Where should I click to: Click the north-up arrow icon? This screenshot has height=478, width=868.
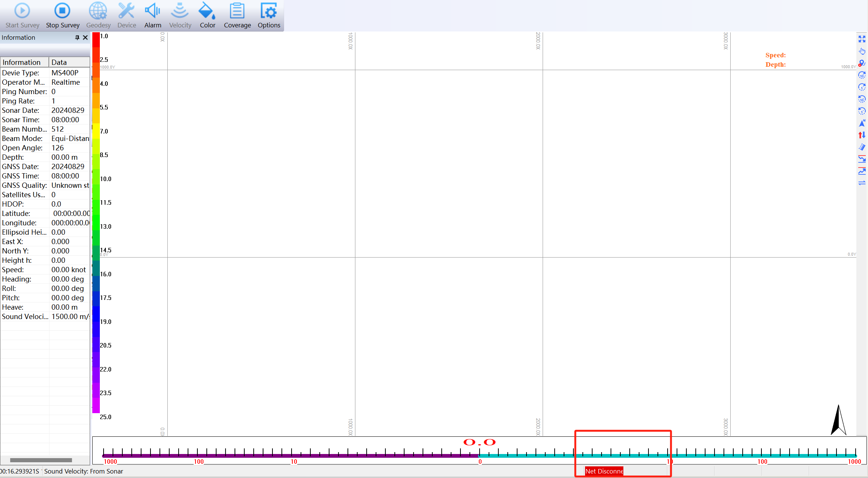(862, 123)
